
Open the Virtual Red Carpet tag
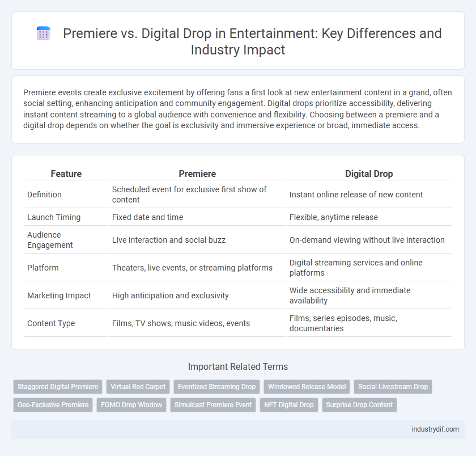[x=138, y=387]
